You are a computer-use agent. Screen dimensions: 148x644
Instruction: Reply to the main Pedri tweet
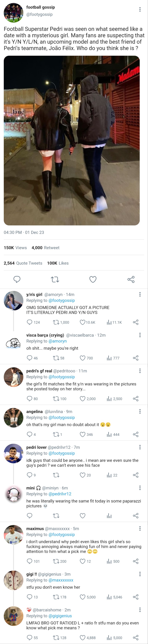point(17,279)
